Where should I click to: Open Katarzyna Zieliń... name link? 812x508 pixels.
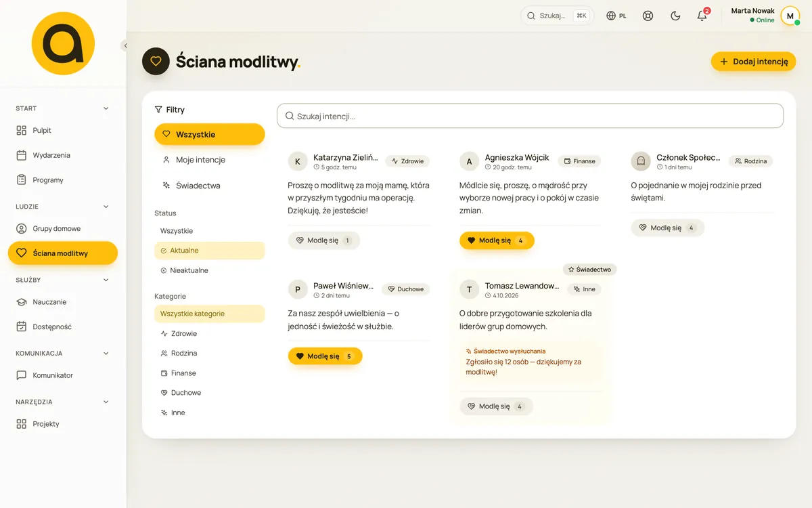[x=346, y=157]
